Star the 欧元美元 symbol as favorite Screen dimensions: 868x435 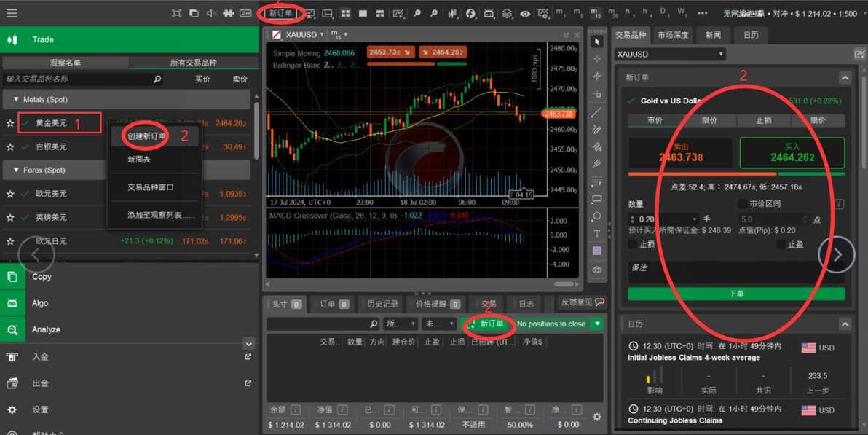(10, 194)
